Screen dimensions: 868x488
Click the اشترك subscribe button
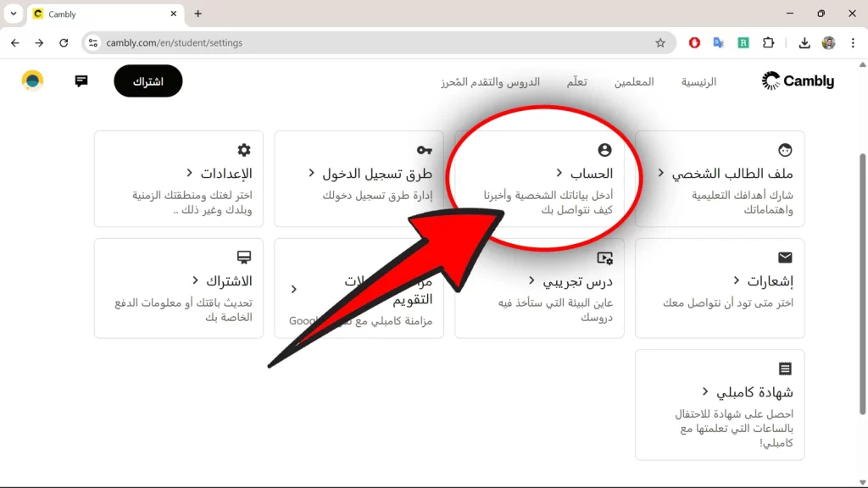(x=147, y=81)
